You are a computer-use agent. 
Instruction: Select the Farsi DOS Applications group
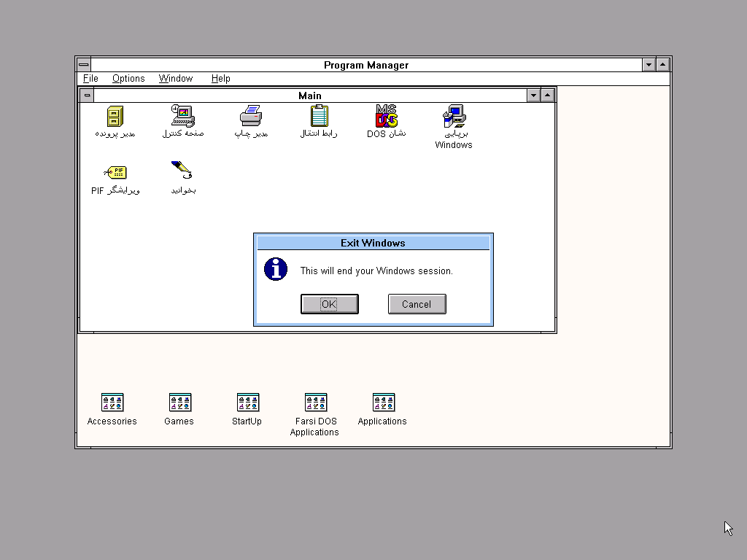click(315, 402)
